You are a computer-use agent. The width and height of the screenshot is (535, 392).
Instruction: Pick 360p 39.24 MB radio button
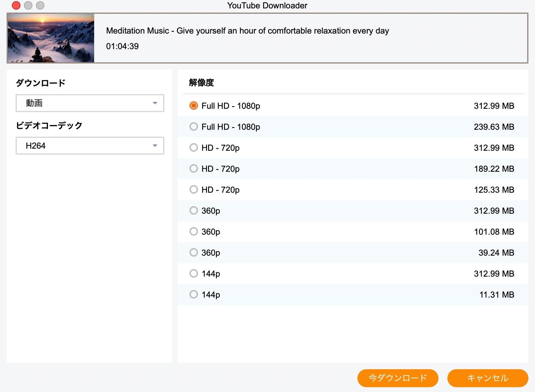point(194,253)
